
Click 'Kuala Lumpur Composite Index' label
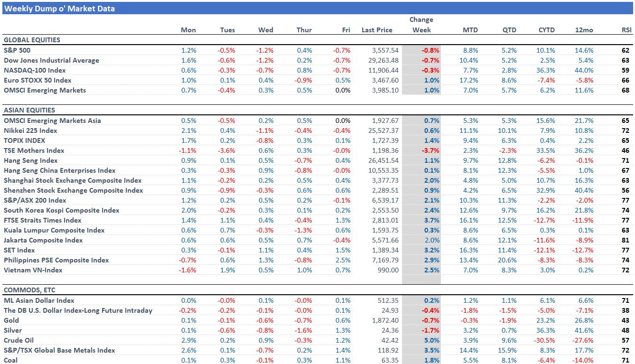pyautogui.click(x=54, y=230)
